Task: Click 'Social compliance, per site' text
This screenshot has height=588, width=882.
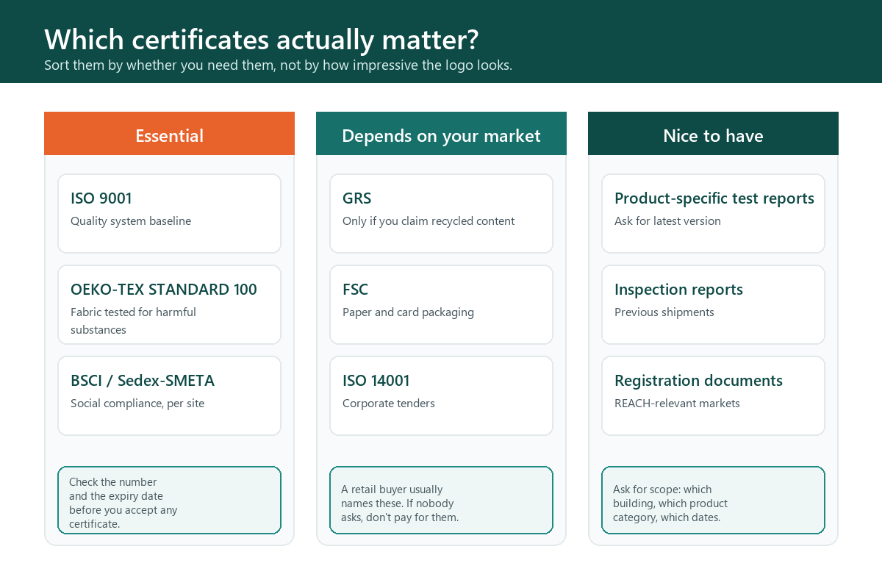Action: 137,404
